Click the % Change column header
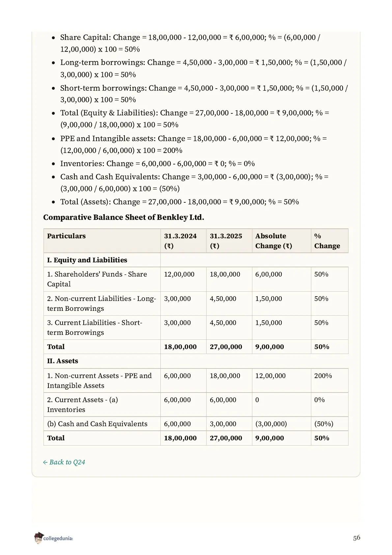392x555 pixels. (330, 241)
